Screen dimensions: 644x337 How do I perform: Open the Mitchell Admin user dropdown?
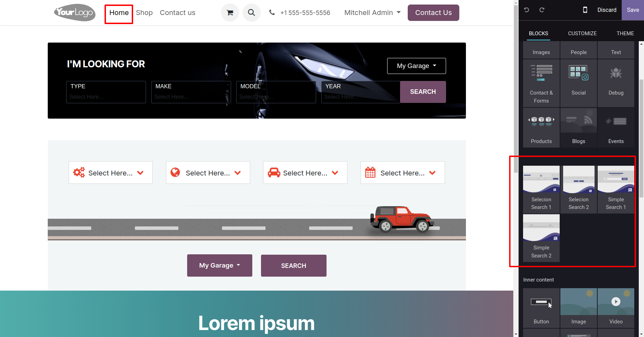pyautogui.click(x=372, y=13)
